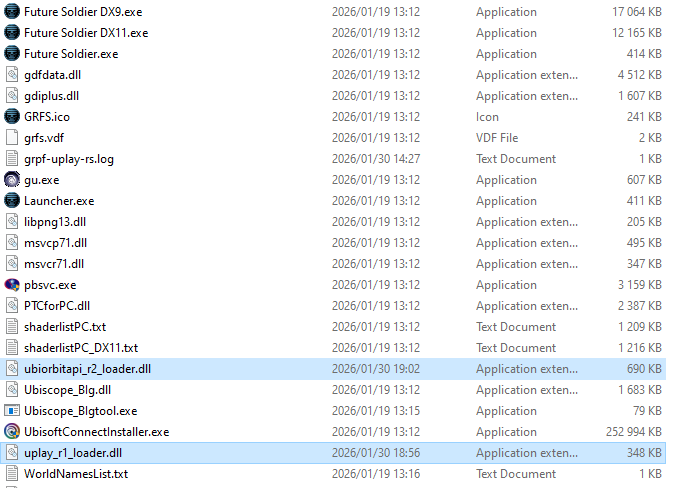678x488 pixels.
Task: Click the Future Soldier DX9.exe icon
Action: [x=12, y=12]
